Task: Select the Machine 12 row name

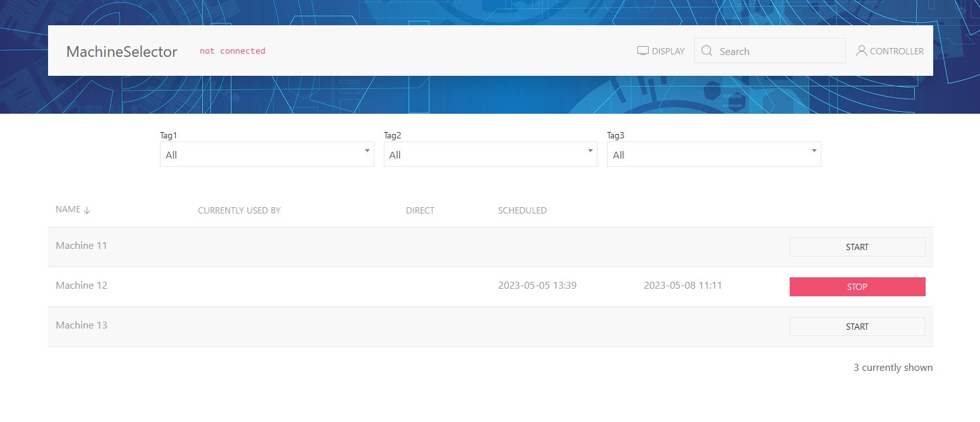Action: (82, 286)
